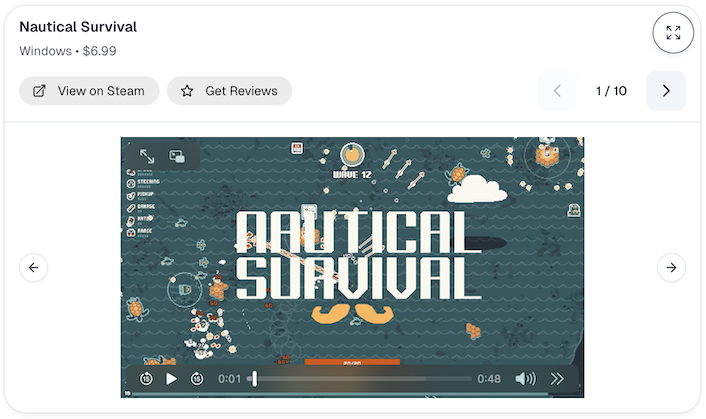Expand the card with the top-right fullscreen button
Viewport: 706px width, 419px height.
(x=673, y=33)
